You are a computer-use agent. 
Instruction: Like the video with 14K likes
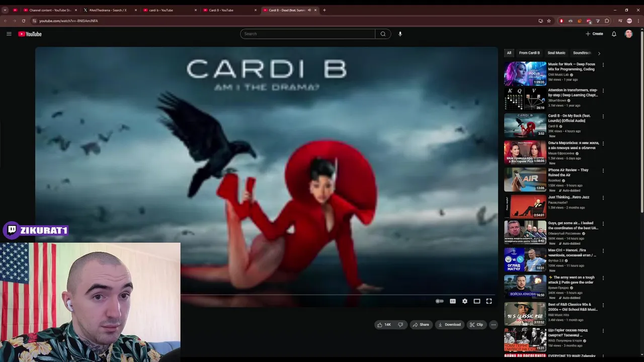384,325
